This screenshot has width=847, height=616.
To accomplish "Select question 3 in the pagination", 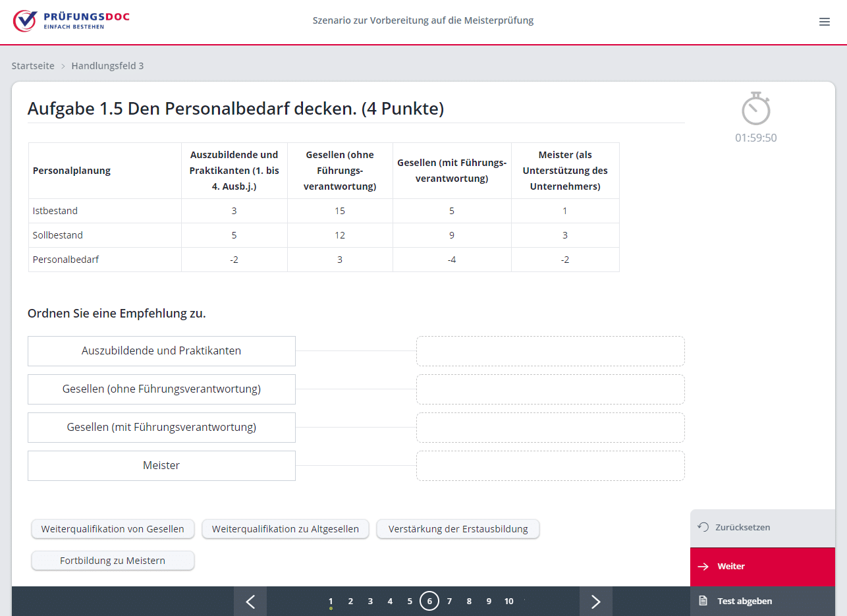I will (370, 601).
